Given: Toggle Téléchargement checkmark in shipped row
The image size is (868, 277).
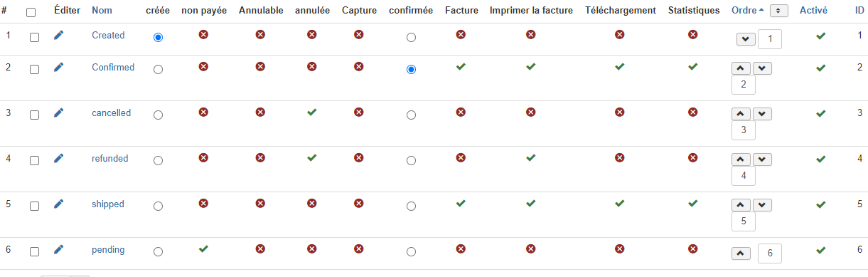Looking at the screenshot, I should (620, 203).
